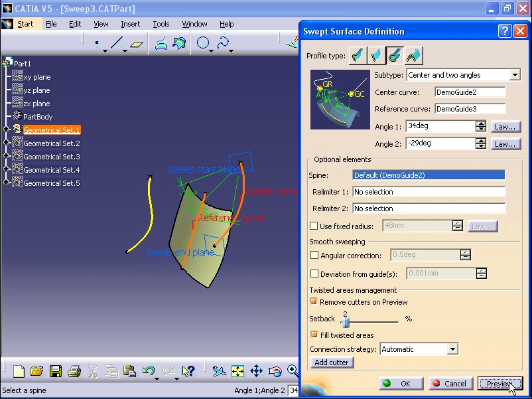Select the Conic profile type icon
This screenshot has width=532, height=399.
413,55
